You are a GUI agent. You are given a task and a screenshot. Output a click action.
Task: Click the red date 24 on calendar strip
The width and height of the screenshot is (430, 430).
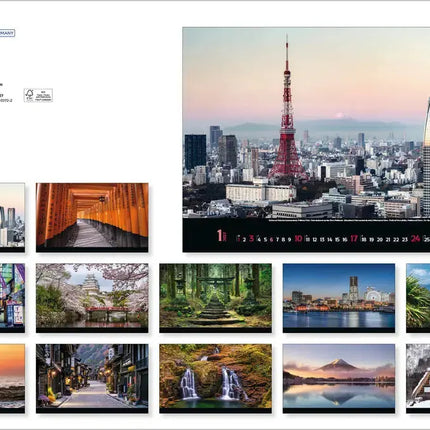pyautogui.click(x=415, y=238)
